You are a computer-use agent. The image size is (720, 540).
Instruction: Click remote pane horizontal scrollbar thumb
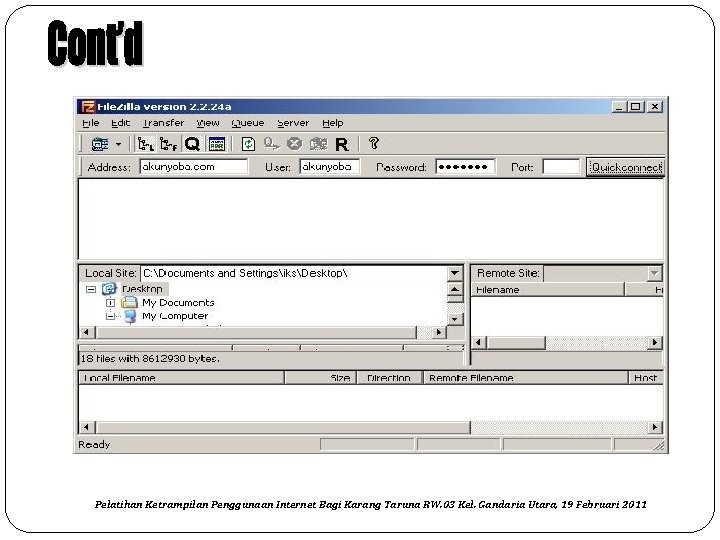coord(516,343)
